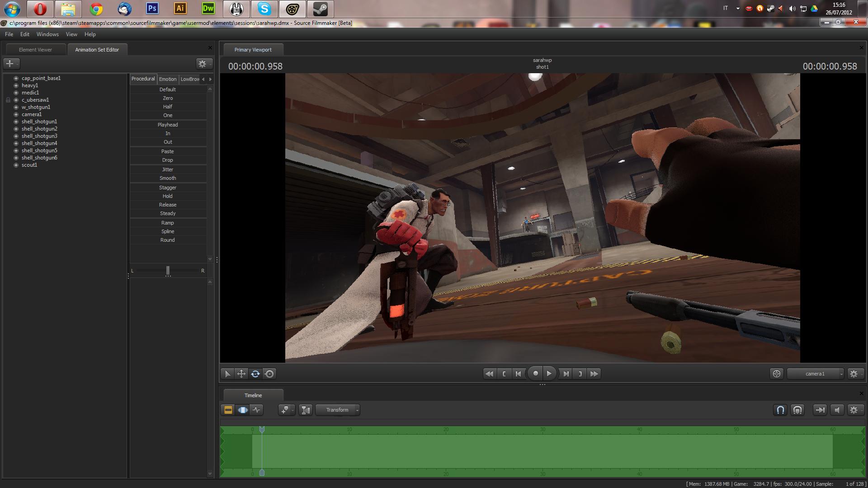Start recording with the Record button
This screenshot has width=868, height=488.
pos(535,373)
